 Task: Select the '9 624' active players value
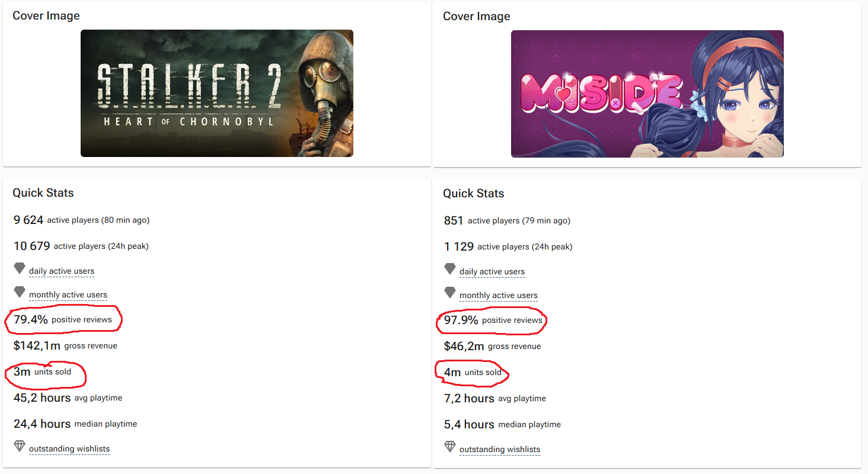pyautogui.click(x=28, y=220)
